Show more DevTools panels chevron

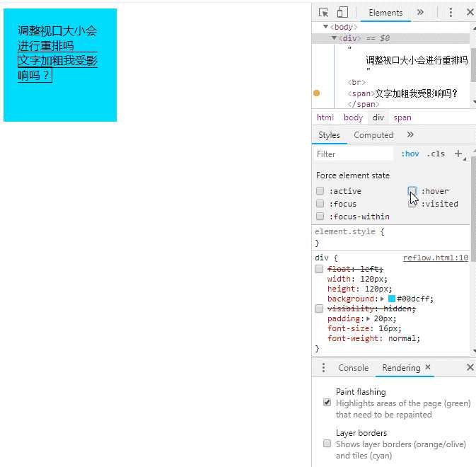click(420, 13)
